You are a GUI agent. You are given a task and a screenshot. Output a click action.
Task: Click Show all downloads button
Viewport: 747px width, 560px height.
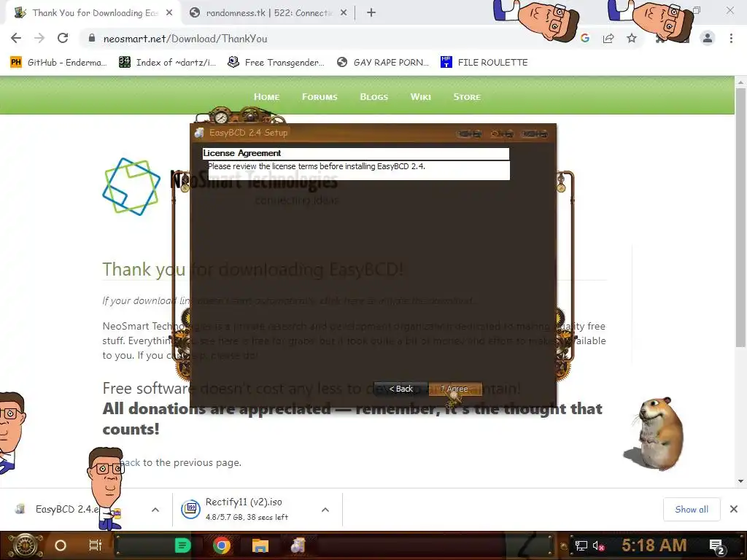(692, 509)
